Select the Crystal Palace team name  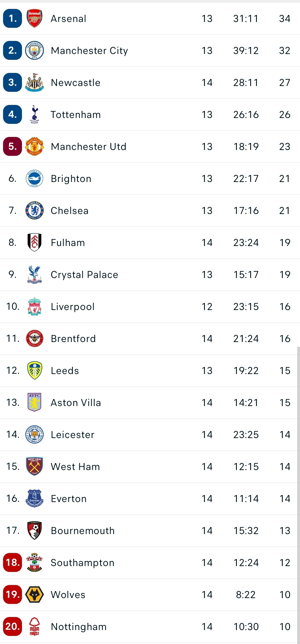click(x=85, y=274)
